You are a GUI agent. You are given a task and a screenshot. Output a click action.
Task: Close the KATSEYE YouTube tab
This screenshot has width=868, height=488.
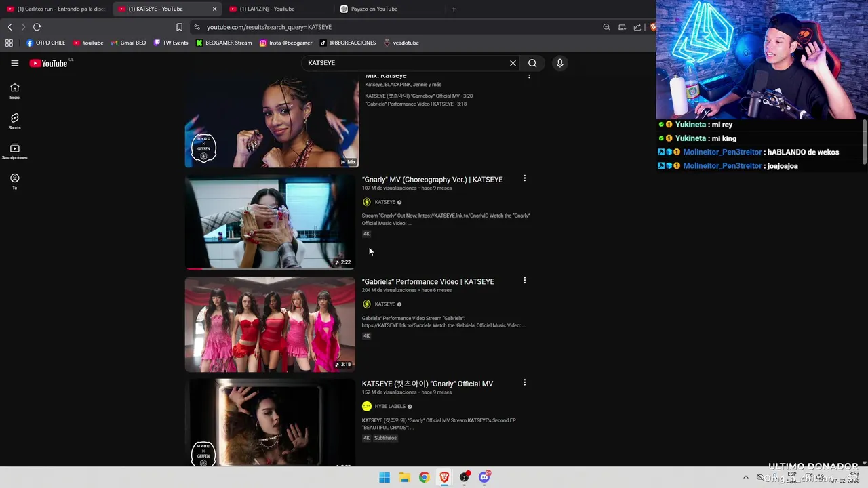click(214, 9)
